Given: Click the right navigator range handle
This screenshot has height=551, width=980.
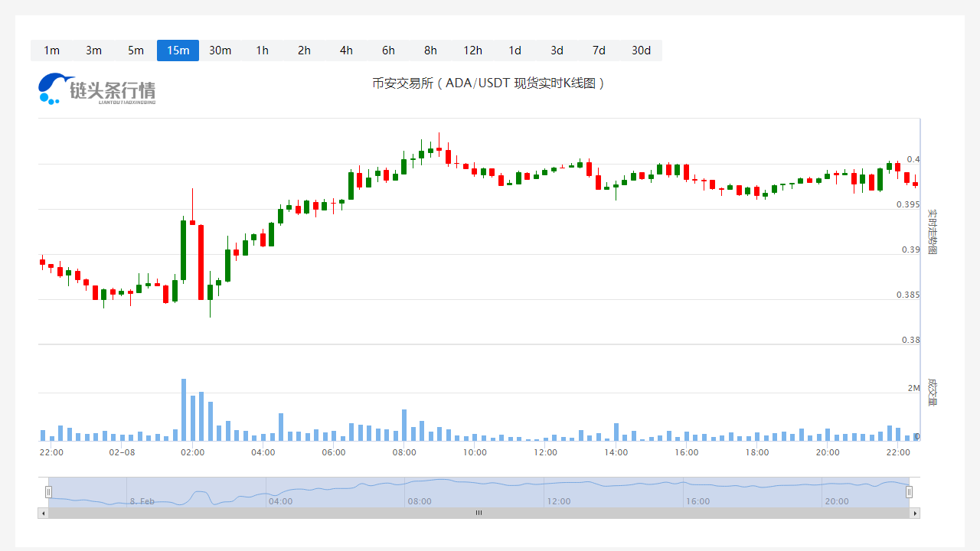Looking at the screenshot, I should [x=909, y=492].
